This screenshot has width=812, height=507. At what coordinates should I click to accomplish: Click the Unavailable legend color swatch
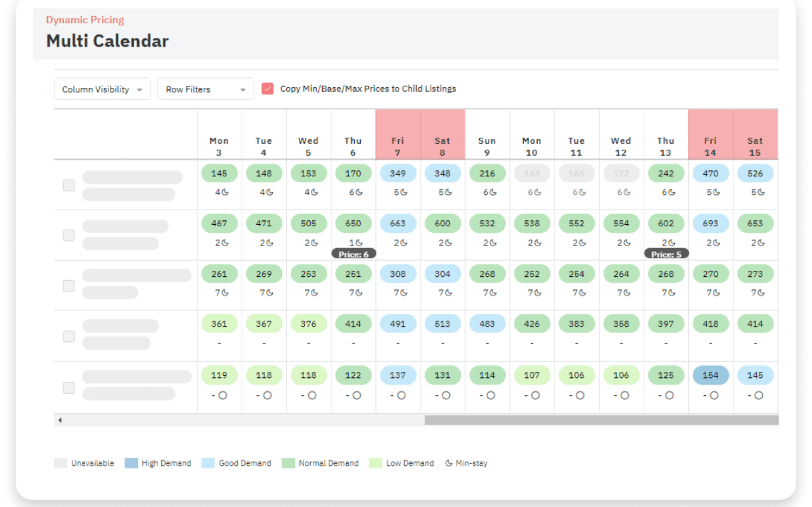61,463
